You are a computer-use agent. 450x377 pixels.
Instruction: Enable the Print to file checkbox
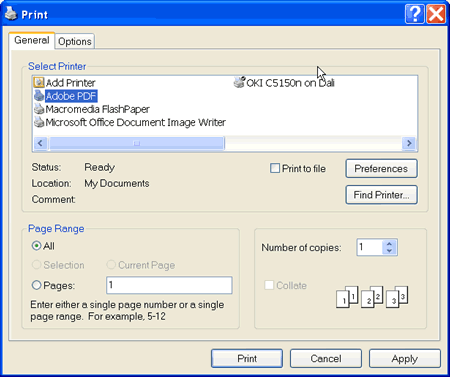(275, 168)
